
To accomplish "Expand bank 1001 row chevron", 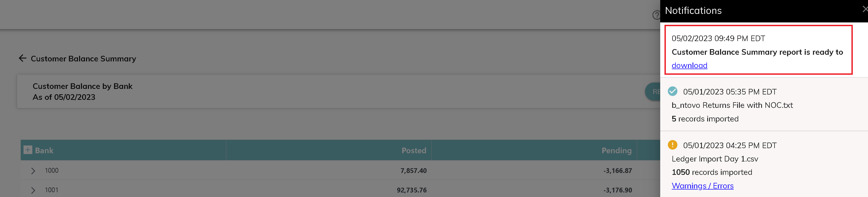I will click(x=33, y=190).
